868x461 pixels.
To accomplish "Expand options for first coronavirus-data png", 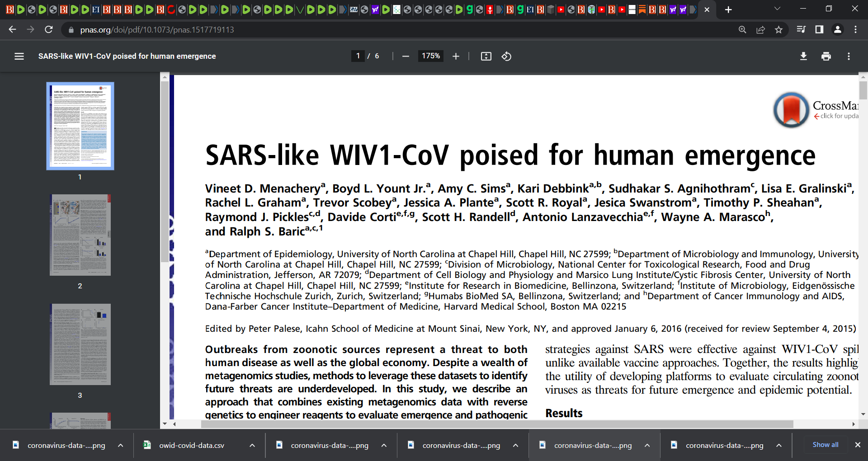I will pyautogui.click(x=121, y=445).
